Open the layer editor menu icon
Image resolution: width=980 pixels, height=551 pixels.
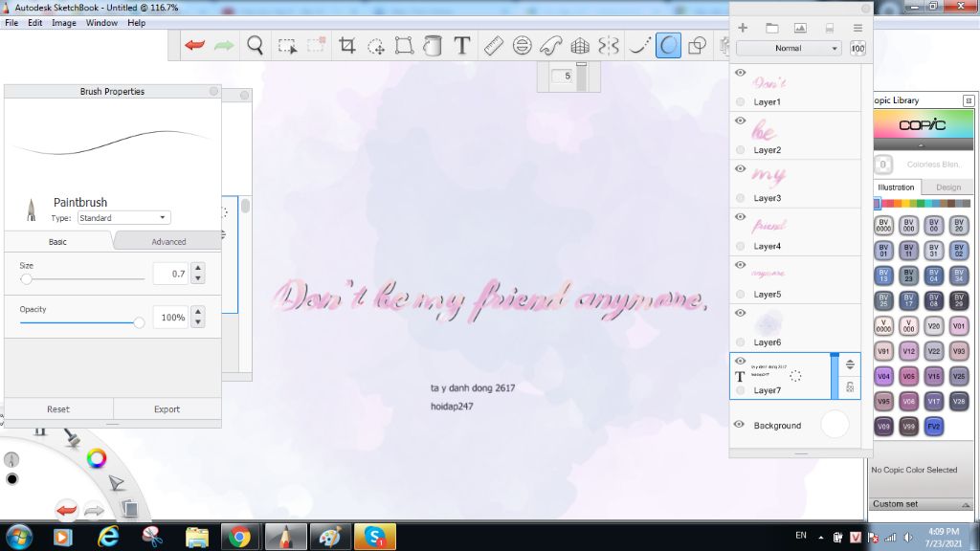(x=857, y=28)
